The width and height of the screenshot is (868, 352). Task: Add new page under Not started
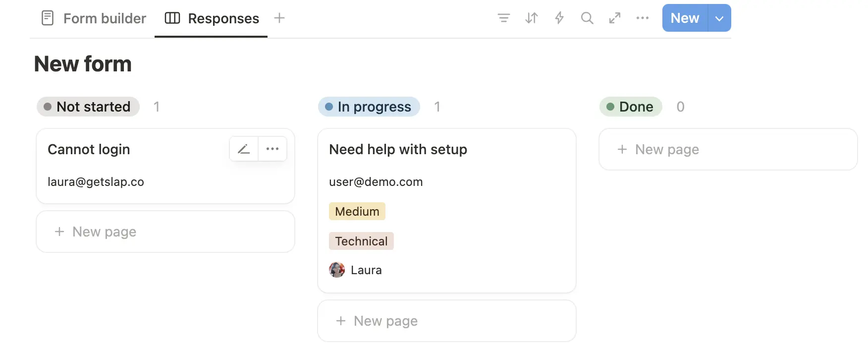click(x=165, y=232)
